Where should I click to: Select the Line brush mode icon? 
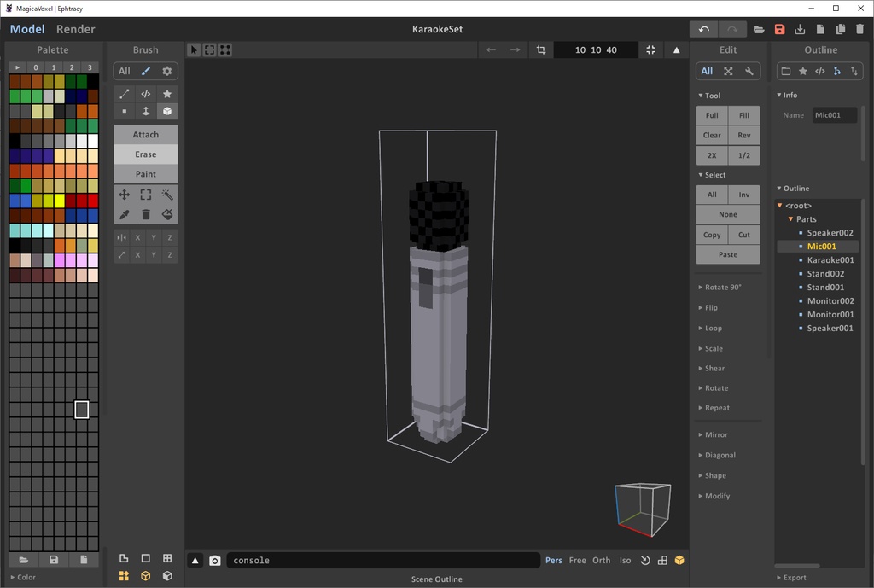125,94
